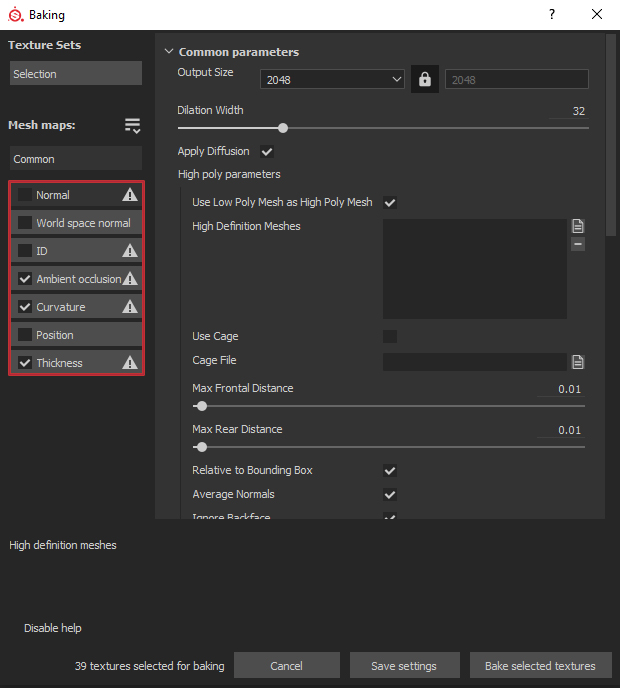This screenshot has width=620, height=688.
Task: Open the mesh maps list options icon
Action: (x=132, y=125)
